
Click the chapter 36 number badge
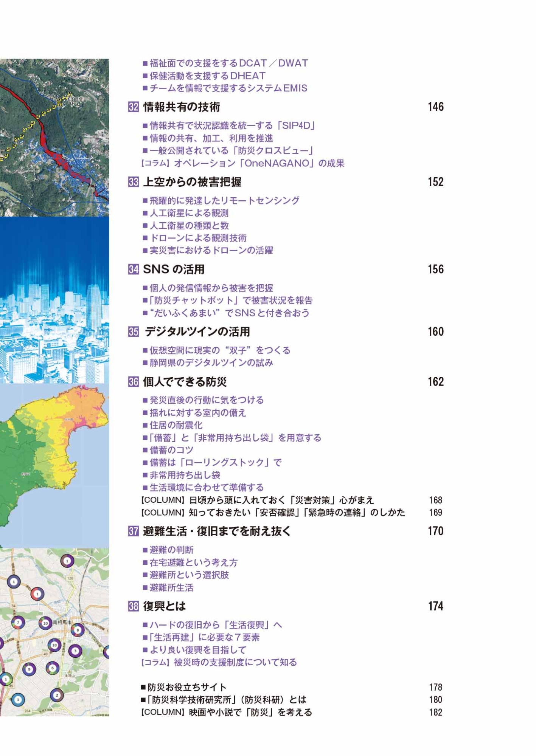click(133, 382)
